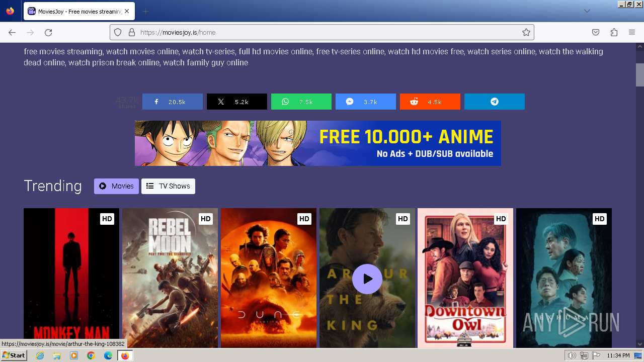
Task: Select the MoviesJoy browser tab
Action: [x=78, y=11]
